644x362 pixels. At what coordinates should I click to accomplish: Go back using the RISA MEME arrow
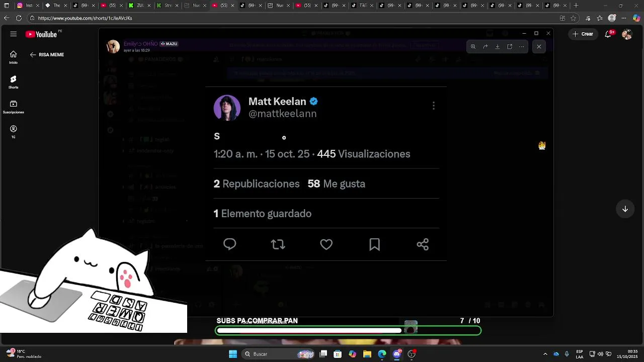click(x=33, y=54)
